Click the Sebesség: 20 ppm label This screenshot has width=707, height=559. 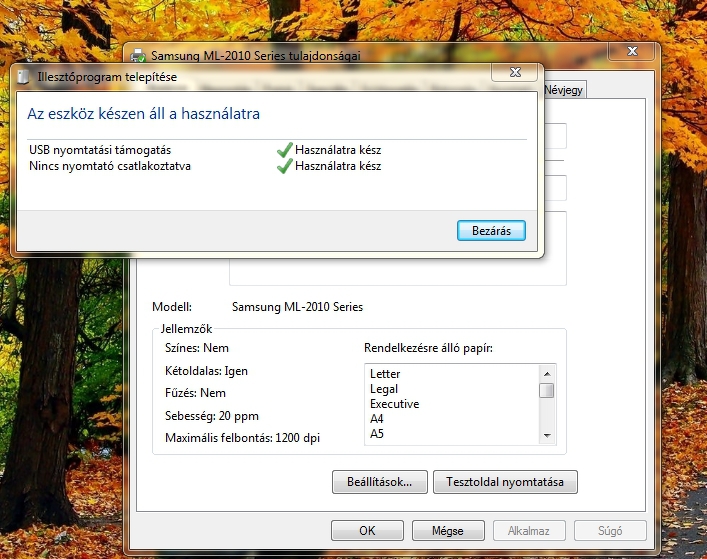[211, 416]
